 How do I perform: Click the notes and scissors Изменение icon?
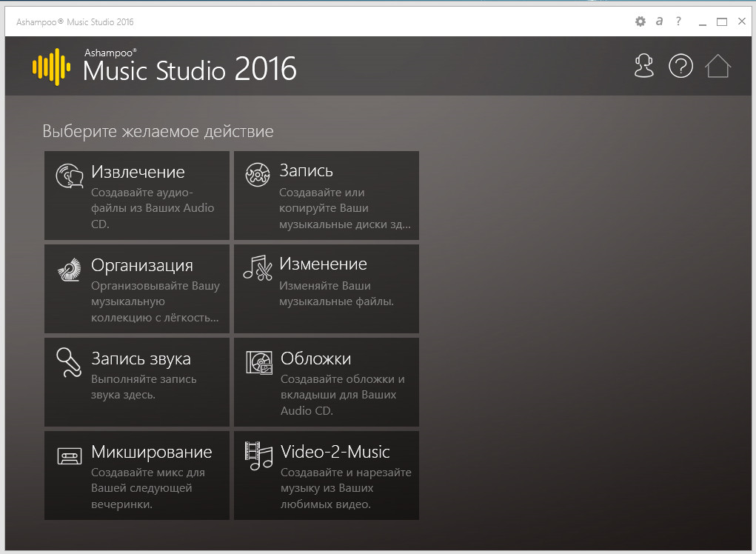[257, 268]
